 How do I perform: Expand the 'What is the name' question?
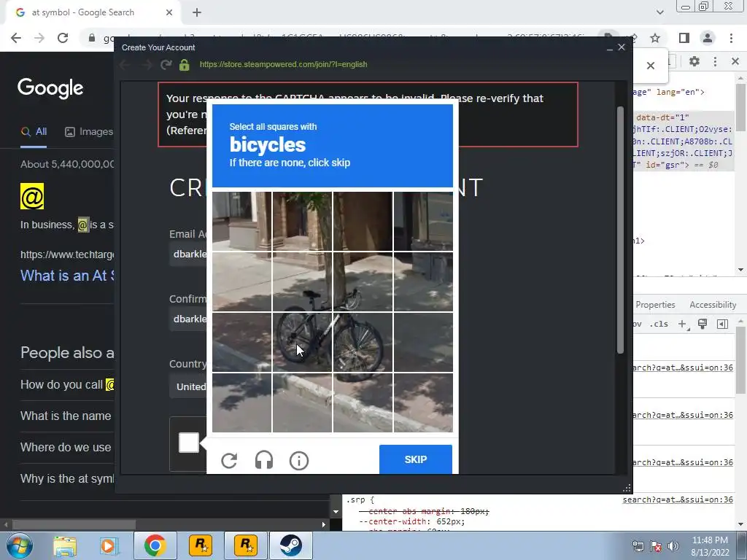click(67, 416)
